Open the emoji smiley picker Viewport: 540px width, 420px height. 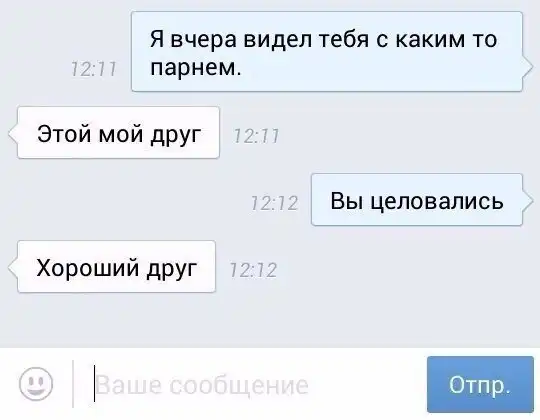coord(36,384)
